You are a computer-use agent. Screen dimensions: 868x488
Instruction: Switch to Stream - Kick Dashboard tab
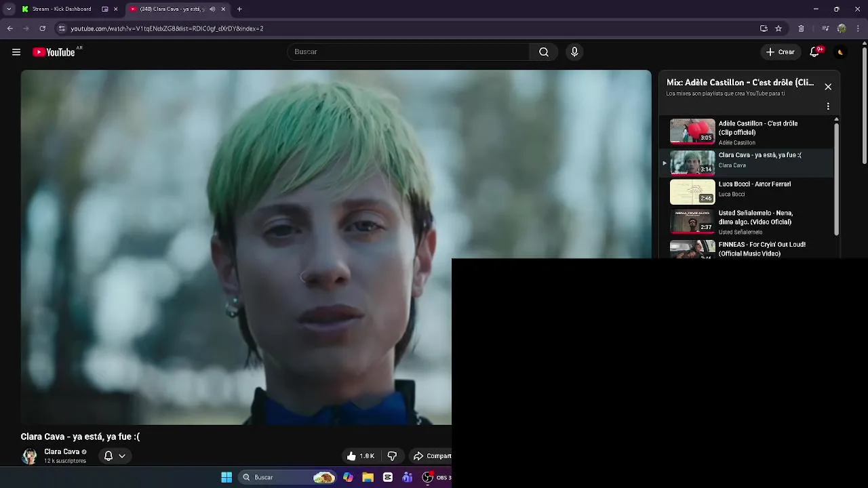[x=61, y=9]
